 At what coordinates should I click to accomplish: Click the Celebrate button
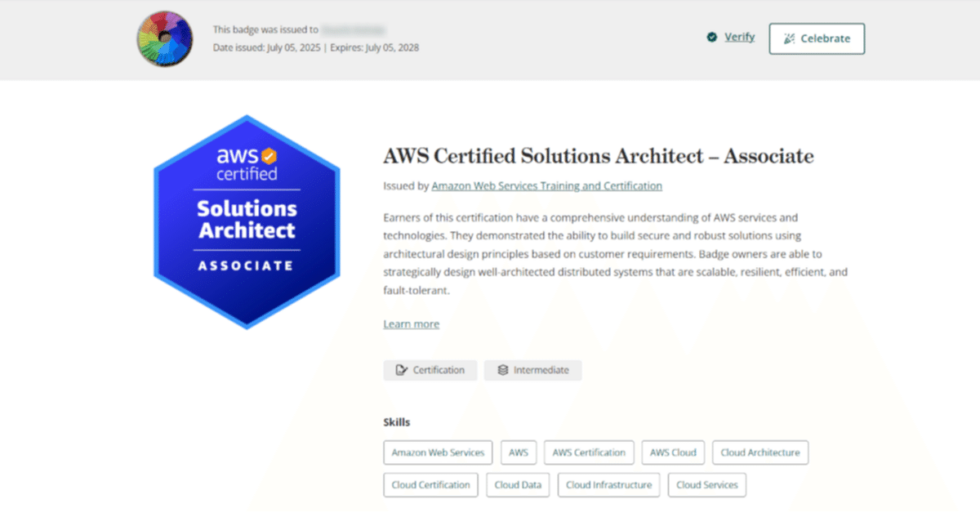[817, 38]
